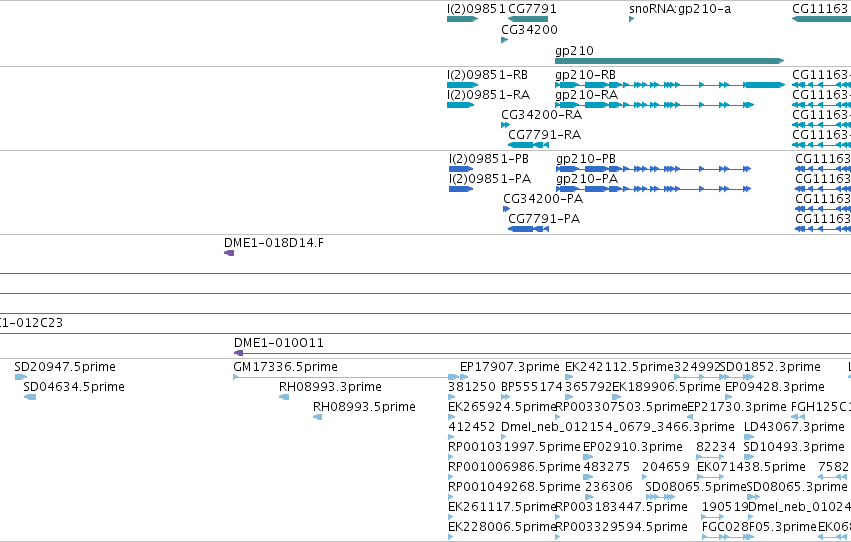Click the l(2)09851-PB protein bar
The height and width of the screenshot is (542, 851).
click(461, 169)
